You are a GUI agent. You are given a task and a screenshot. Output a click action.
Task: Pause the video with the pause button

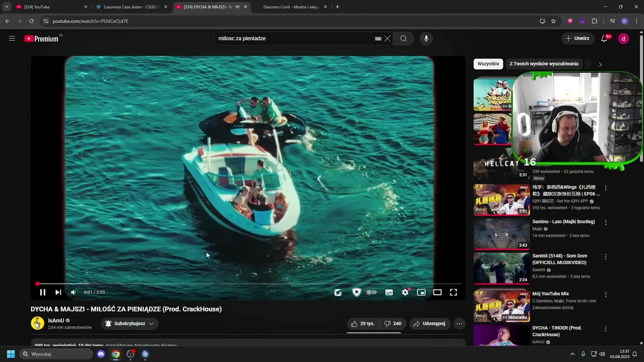43,292
